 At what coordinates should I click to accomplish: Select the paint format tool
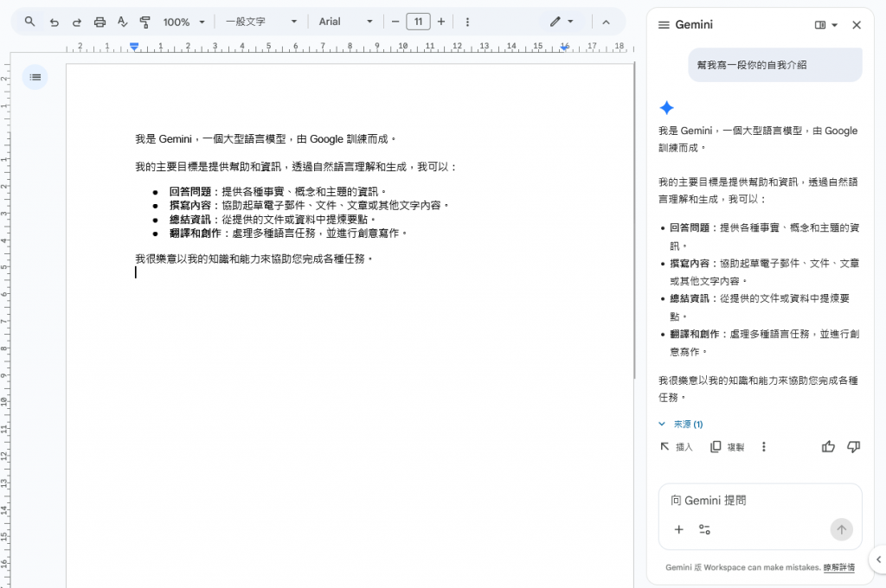pos(144,22)
